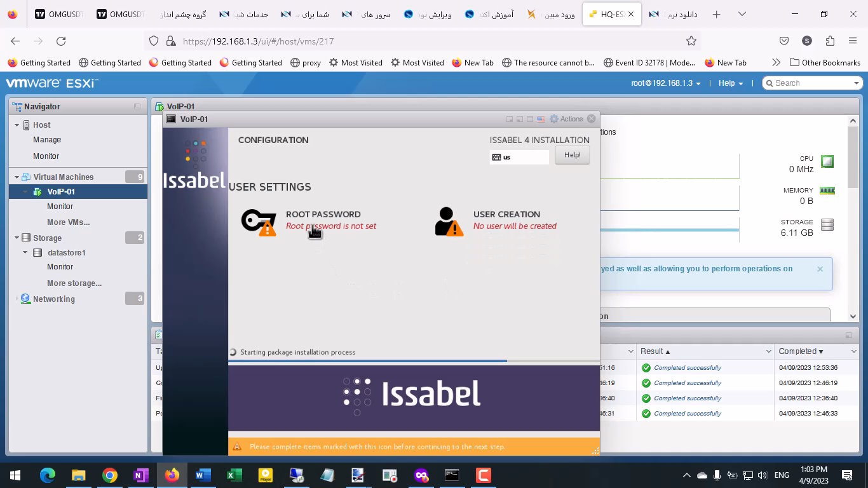Screen dimensions: 868x488
Task: Open More storage... in the Navigator
Action: [x=74, y=283]
